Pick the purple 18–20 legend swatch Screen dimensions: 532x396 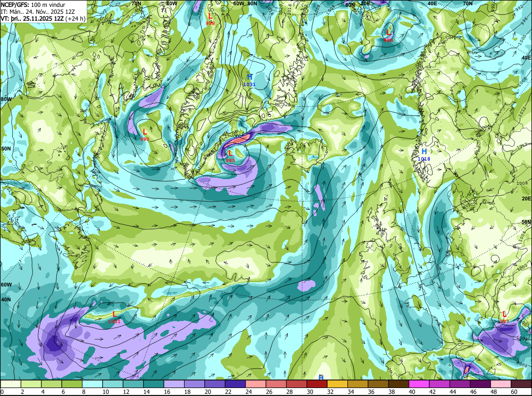point(194,384)
